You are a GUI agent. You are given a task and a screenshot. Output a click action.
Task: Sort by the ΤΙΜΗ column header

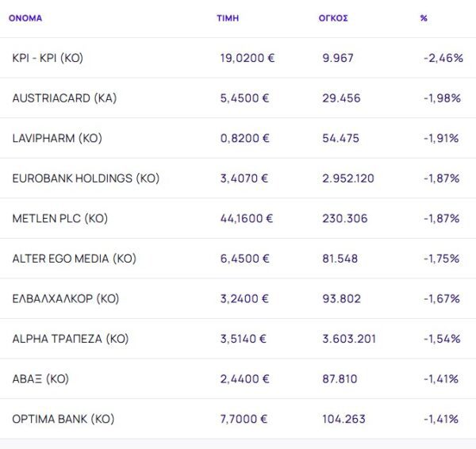[x=228, y=17]
